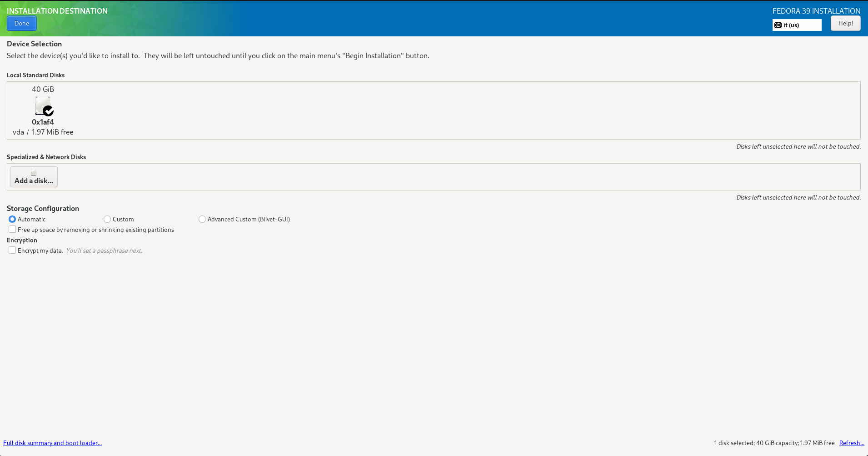
Task: Click the keyboard icon beside it (us)
Action: (x=778, y=25)
